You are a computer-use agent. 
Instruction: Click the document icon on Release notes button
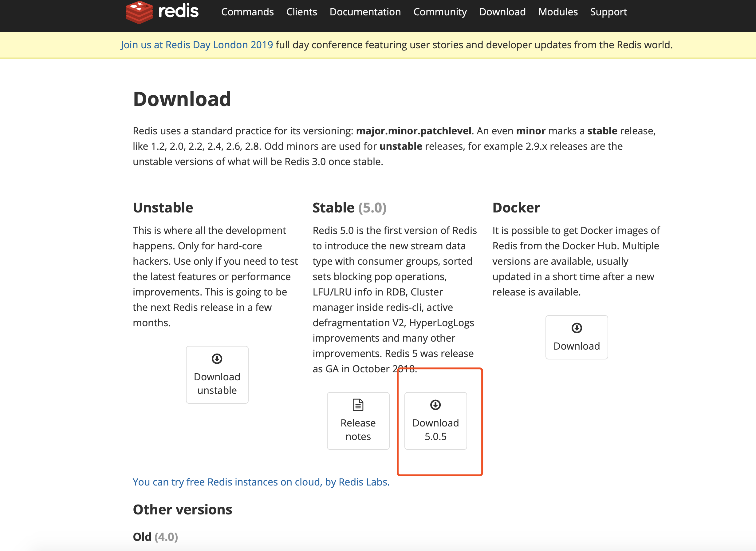(x=358, y=405)
